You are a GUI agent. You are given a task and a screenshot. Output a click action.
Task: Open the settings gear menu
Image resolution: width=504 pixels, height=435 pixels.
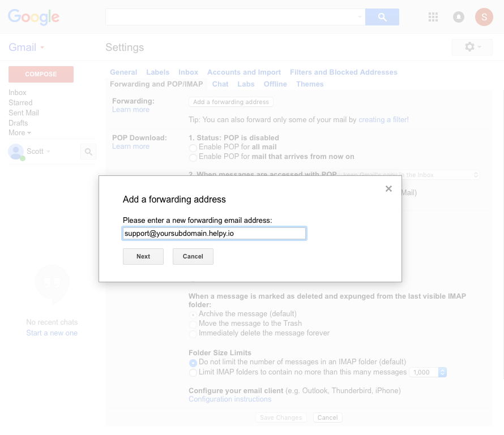[472, 47]
